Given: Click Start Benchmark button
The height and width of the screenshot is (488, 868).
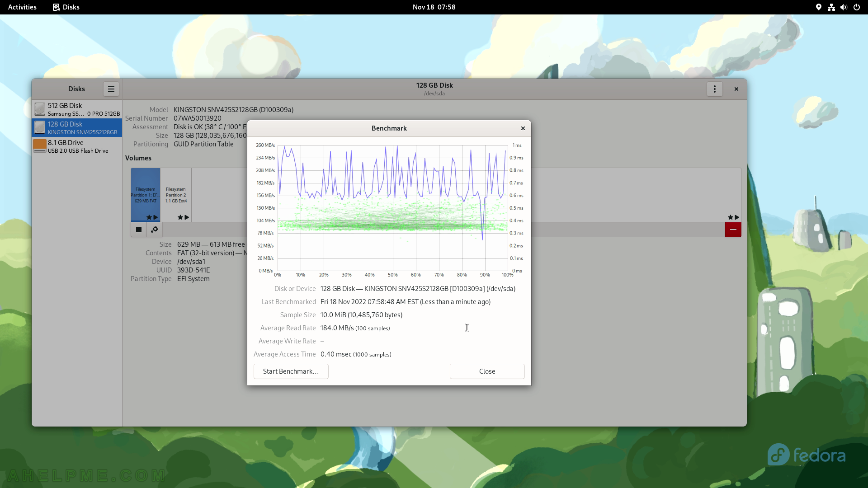Looking at the screenshot, I should point(291,371).
